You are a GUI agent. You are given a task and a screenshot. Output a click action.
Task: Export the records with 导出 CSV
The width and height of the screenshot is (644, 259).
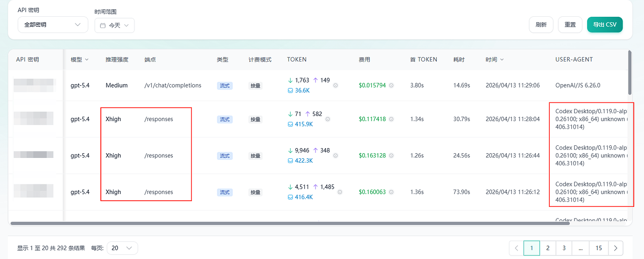(605, 25)
